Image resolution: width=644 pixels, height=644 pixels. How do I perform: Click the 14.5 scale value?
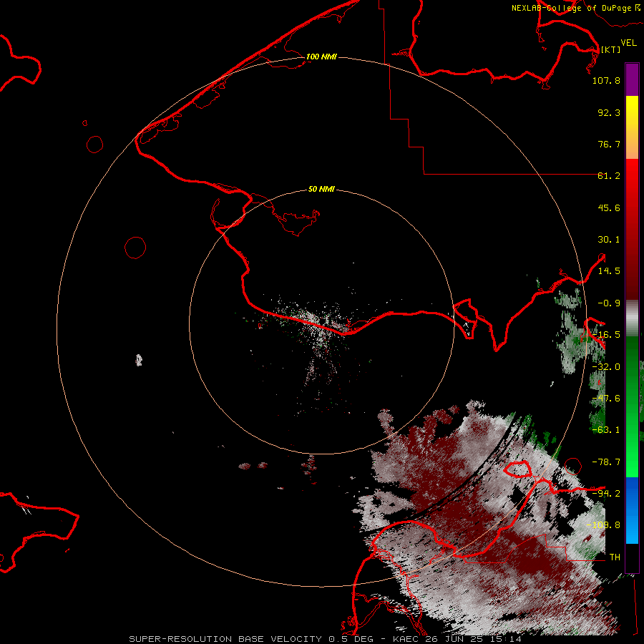609,271
